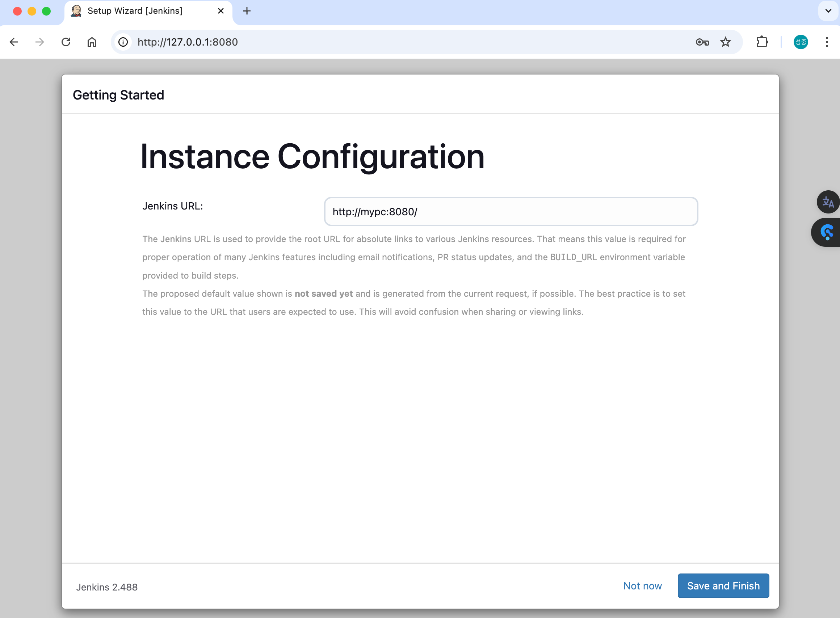Image resolution: width=840 pixels, height=618 pixels.
Task: Click the browser back arrow
Action: 14,42
